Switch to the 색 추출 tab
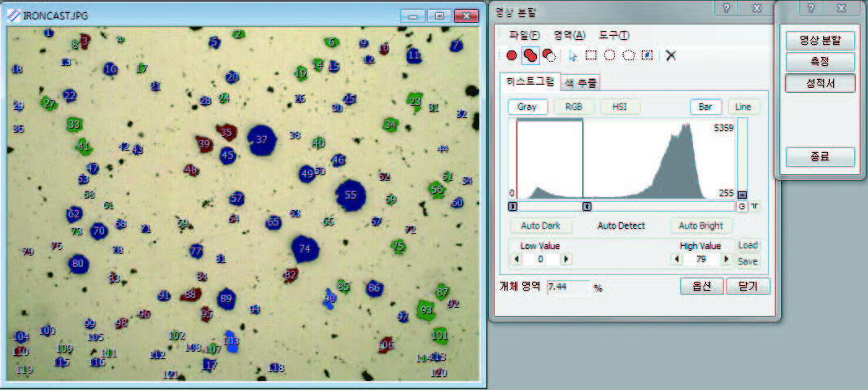868x390 pixels. [581, 82]
